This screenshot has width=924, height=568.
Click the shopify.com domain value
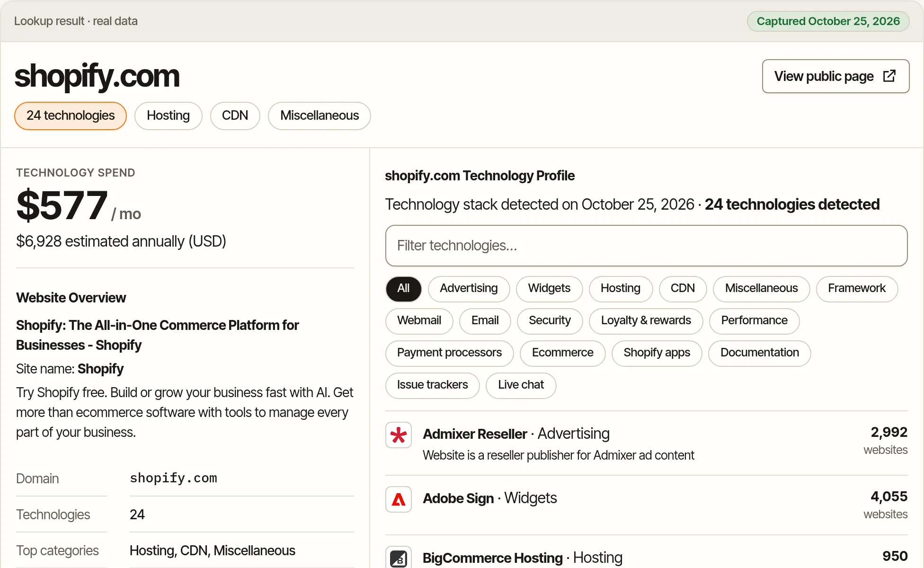173,478
